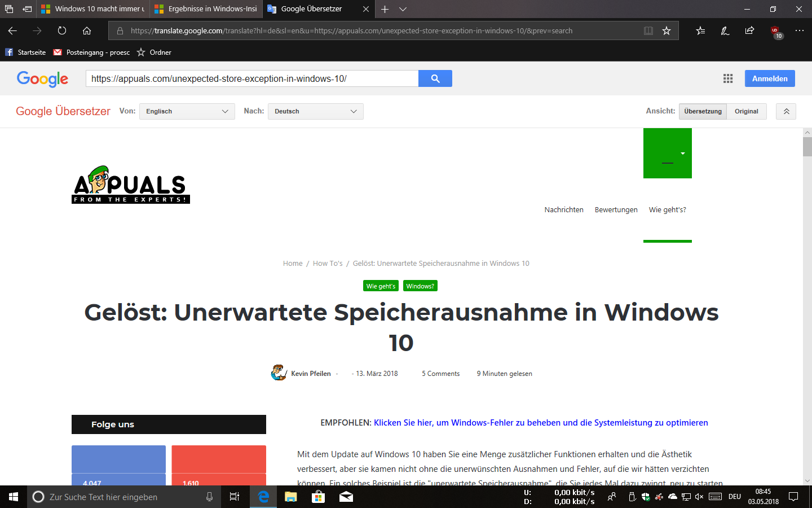Screen dimensions: 812x508
Task: Open a new tab with plus
Action: pyautogui.click(x=385, y=9)
